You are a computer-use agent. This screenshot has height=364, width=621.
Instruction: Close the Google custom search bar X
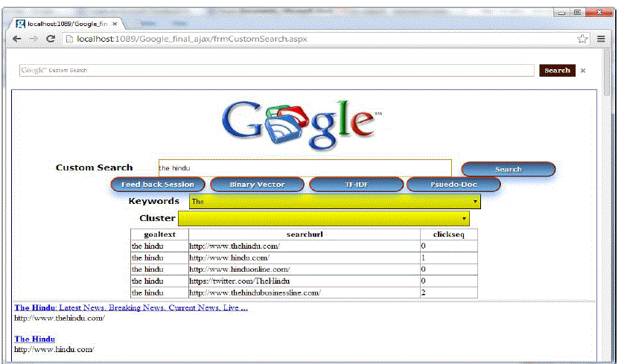point(583,71)
